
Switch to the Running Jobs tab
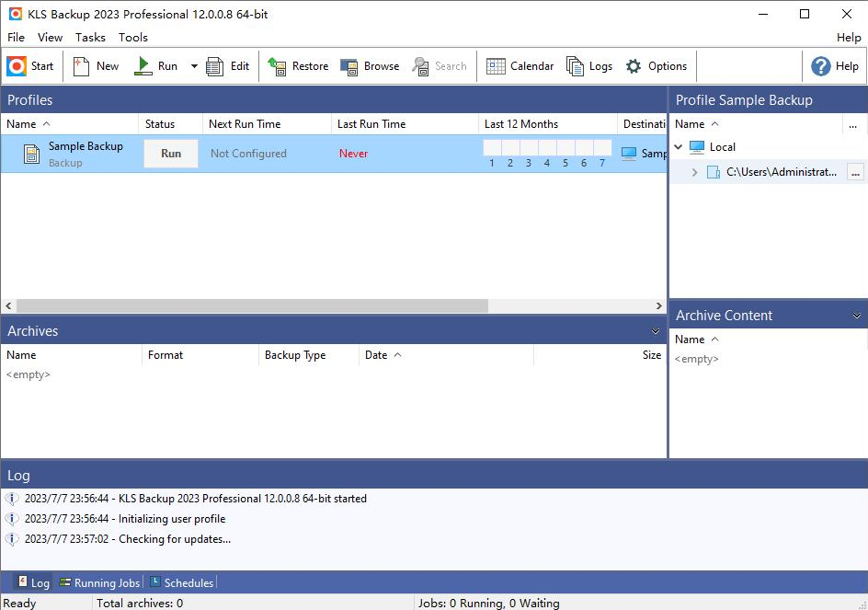click(x=99, y=582)
